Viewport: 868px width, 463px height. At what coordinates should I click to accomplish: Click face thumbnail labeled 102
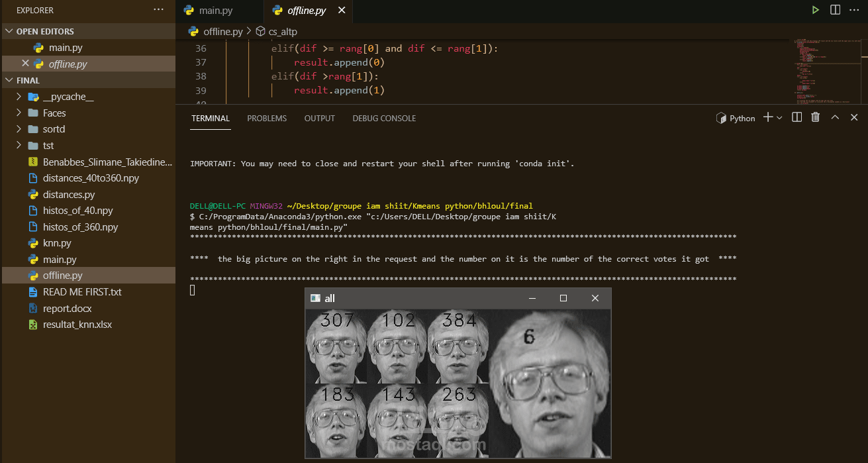pyautogui.click(x=397, y=347)
